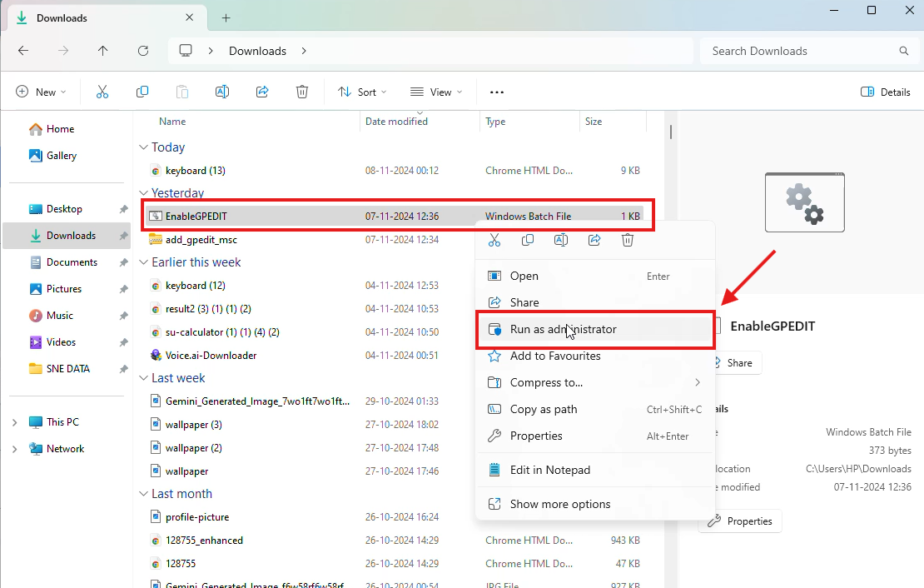
Task: Sort by the Type column header
Action: point(495,122)
